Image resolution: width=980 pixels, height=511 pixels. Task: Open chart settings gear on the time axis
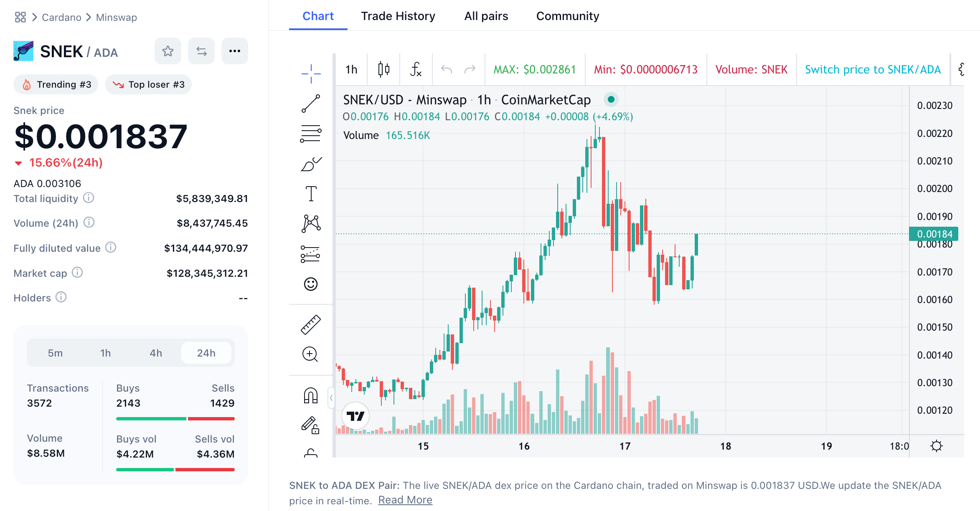click(x=937, y=446)
